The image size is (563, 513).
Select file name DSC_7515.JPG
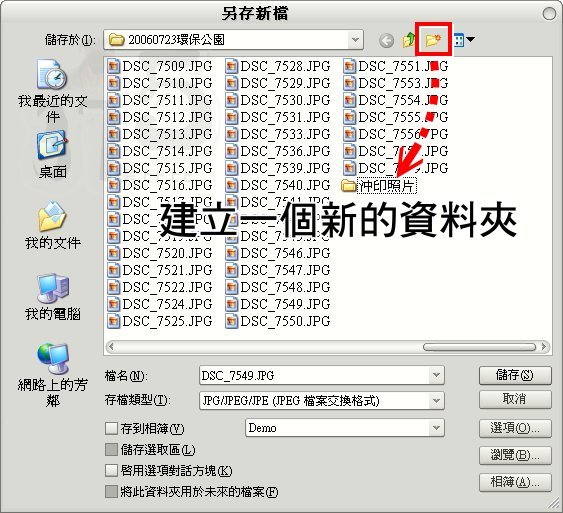click(167, 168)
